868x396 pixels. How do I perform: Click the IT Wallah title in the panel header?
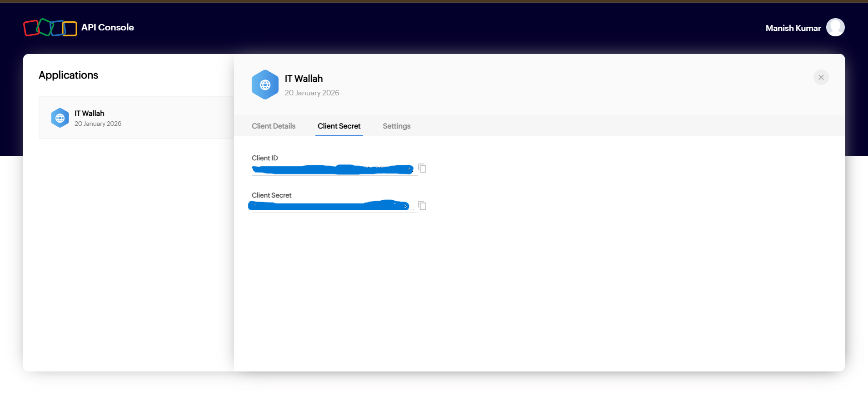(x=304, y=79)
